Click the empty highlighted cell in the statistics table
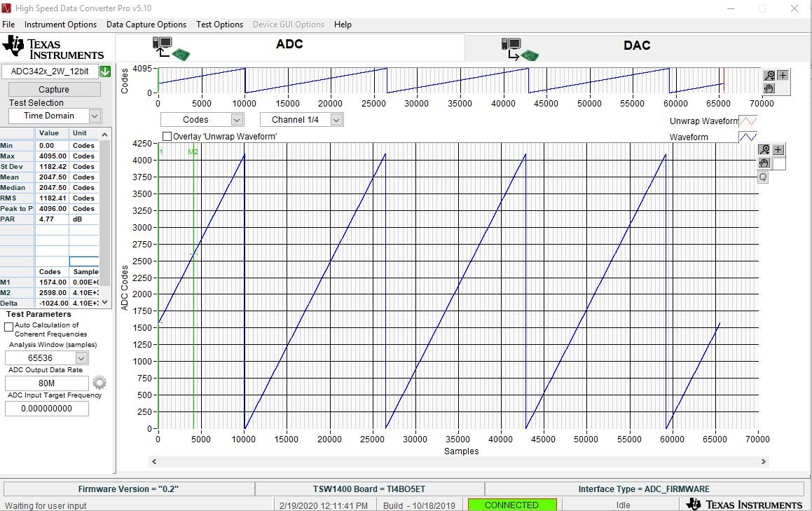Viewport: 812px width, 511px height. click(x=84, y=261)
